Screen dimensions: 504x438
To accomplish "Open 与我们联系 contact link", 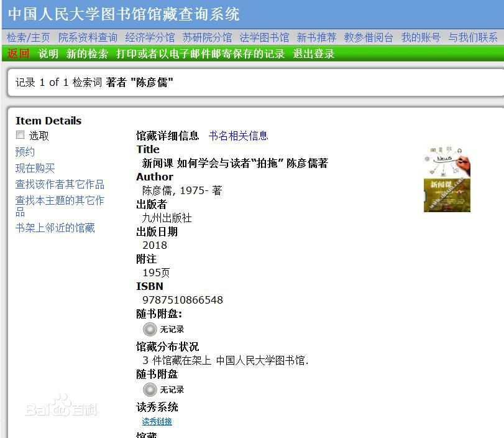I will pyautogui.click(x=473, y=38).
